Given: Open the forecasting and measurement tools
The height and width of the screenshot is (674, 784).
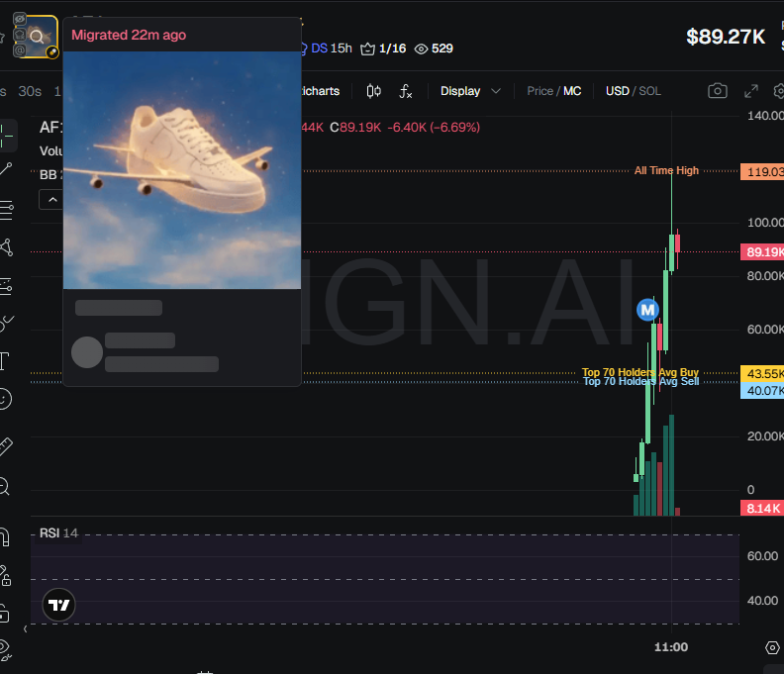Looking at the screenshot, I should click(x=6, y=286).
